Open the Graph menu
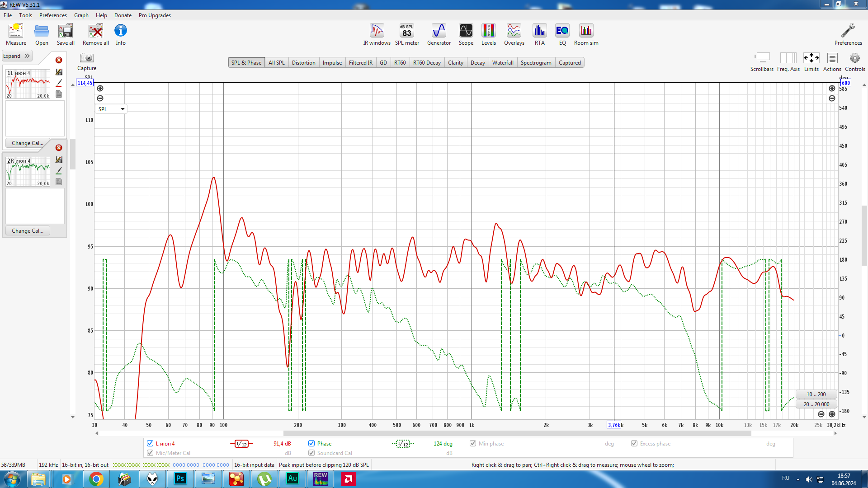 click(x=81, y=15)
